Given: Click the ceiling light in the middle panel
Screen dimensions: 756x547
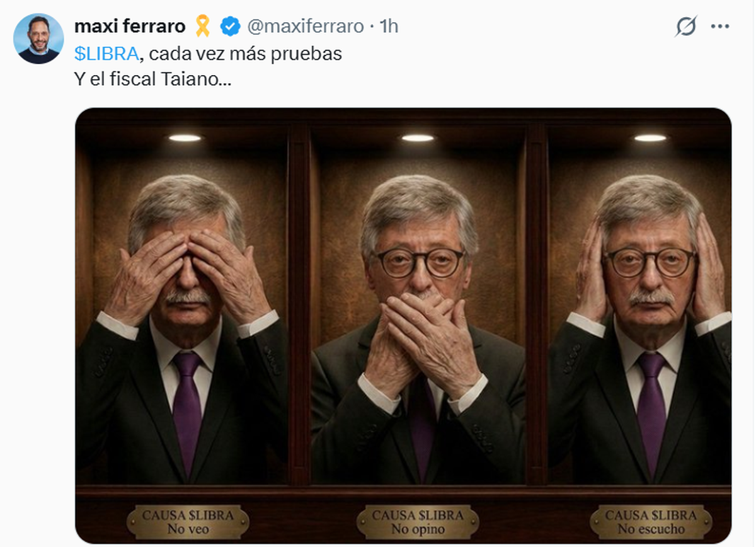Looking at the screenshot, I should [x=418, y=137].
